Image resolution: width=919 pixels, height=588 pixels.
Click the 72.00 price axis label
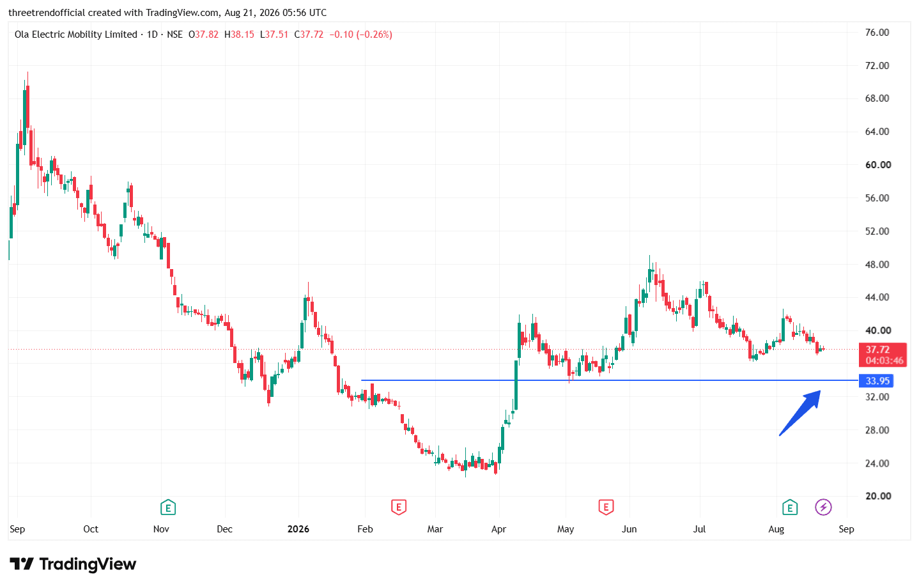click(x=877, y=66)
